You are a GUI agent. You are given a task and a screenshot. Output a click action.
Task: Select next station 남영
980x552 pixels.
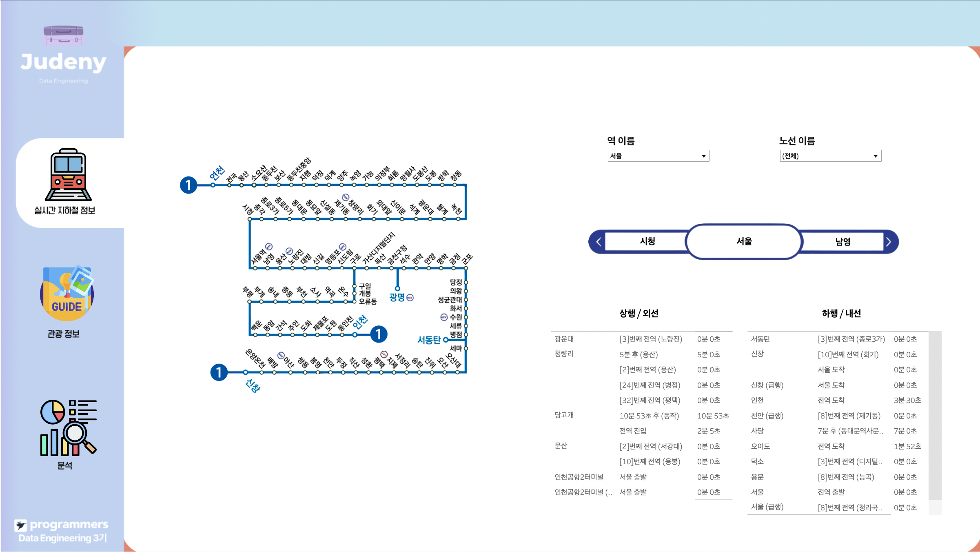click(x=843, y=242)
